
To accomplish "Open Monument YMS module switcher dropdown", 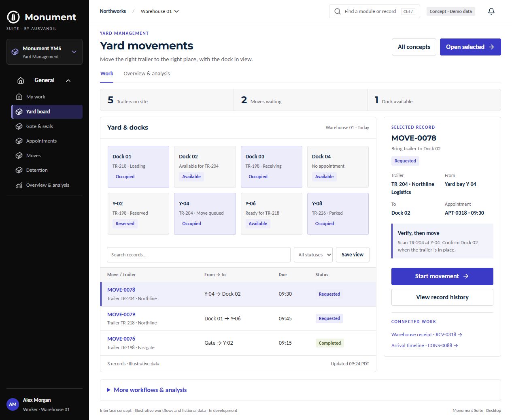I will pos(45,52).
